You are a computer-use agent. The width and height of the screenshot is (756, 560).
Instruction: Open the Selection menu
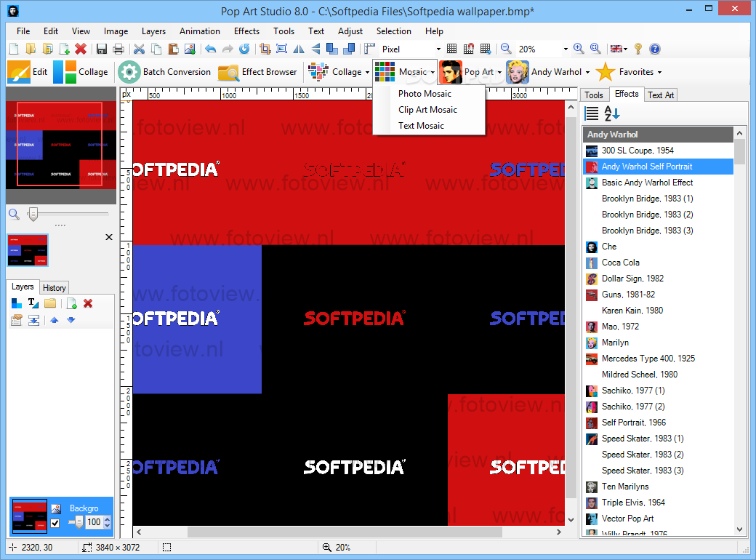click(393, 31)
